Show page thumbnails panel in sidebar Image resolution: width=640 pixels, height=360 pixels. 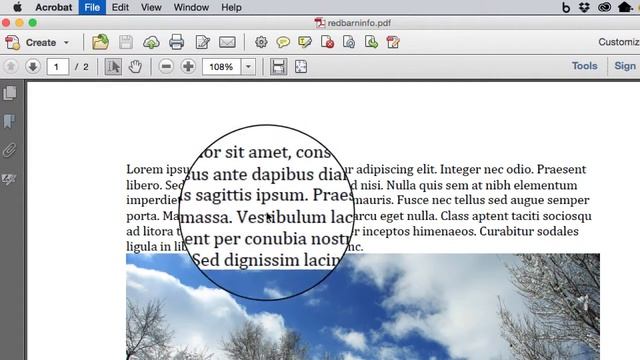[10, 93]
